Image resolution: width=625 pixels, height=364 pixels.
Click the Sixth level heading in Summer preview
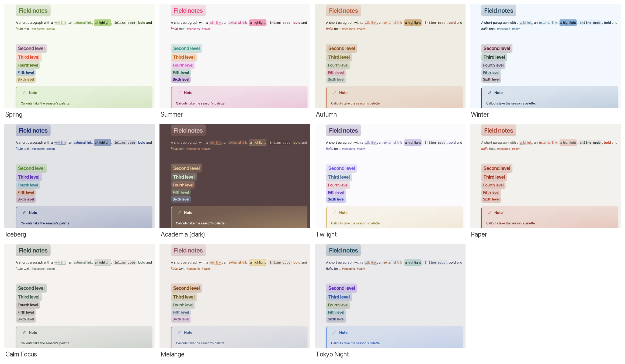181,79
